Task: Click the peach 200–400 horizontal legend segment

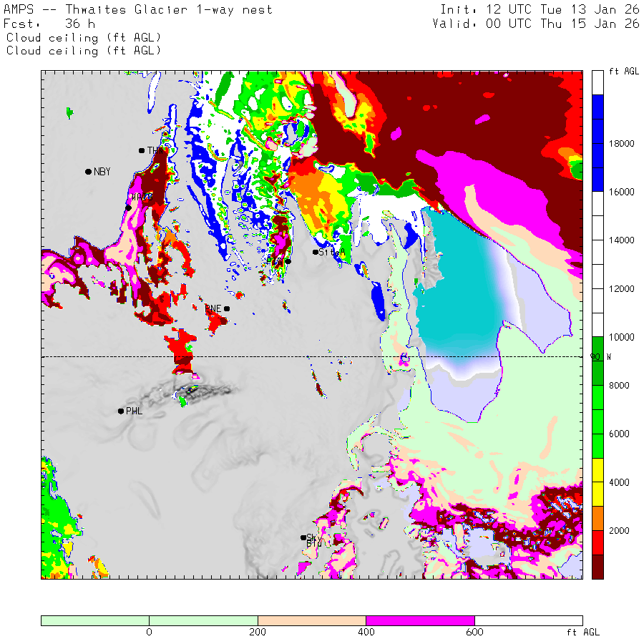Action: tap(311, 620)
